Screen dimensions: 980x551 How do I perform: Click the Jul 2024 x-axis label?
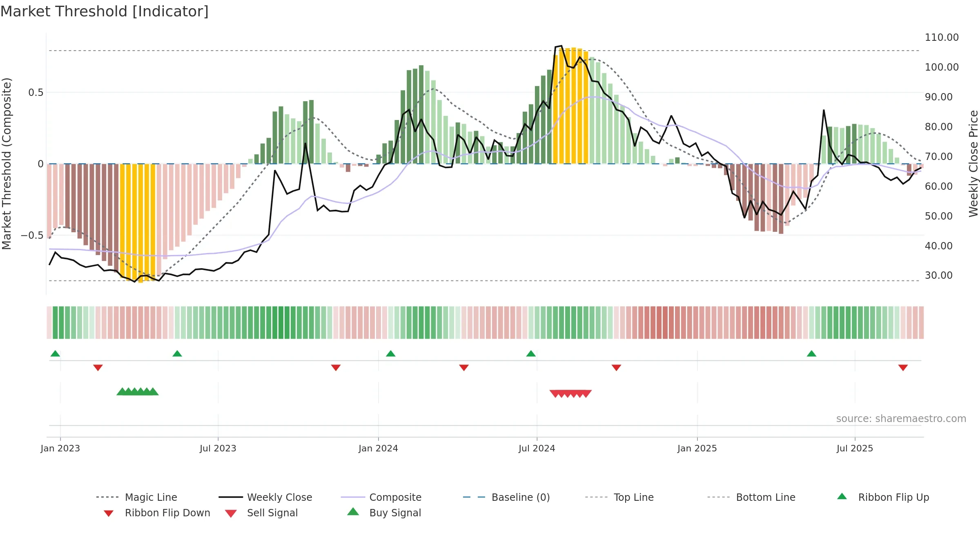pos(537,448)
